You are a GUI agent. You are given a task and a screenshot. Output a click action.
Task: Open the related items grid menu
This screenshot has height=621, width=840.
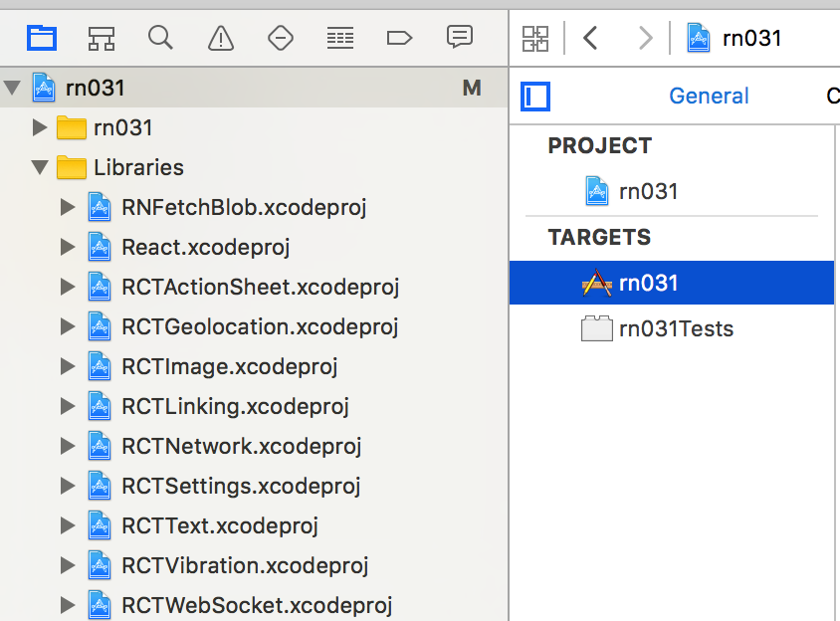pos(535,38)
